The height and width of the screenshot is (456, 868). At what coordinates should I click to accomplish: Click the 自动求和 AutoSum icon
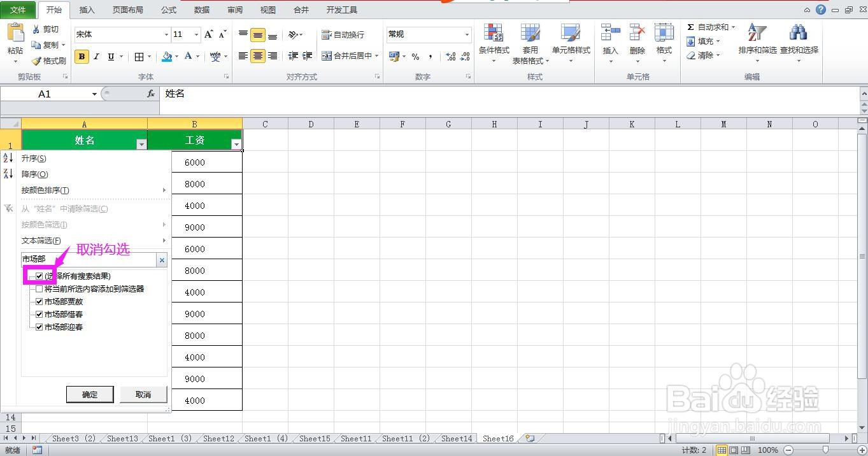coord(710,27)
